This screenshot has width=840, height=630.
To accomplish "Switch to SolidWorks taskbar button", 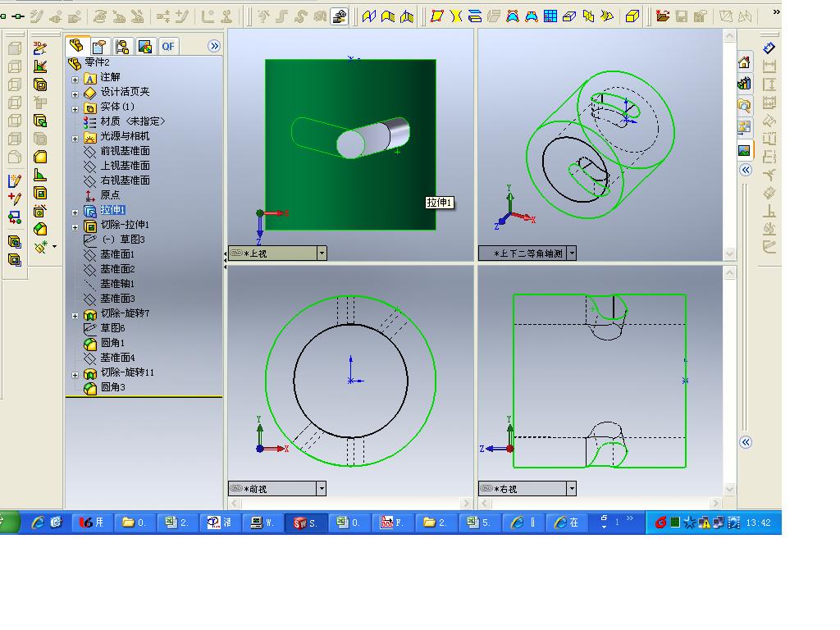I will point(305,523).
